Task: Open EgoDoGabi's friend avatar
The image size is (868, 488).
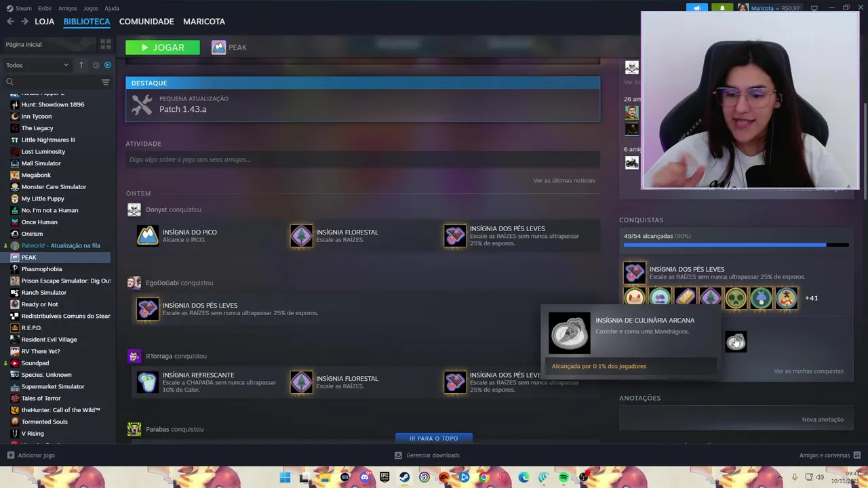Action: [134, 283]
